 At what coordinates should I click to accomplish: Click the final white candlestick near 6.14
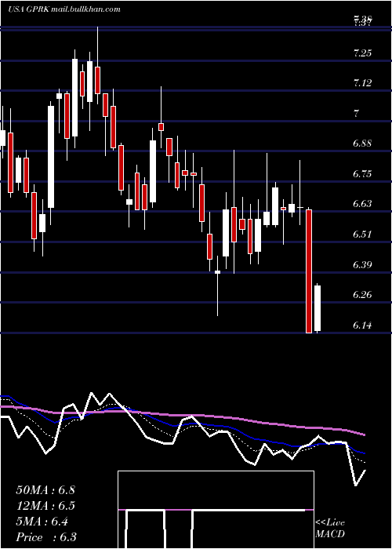[318, 308]
